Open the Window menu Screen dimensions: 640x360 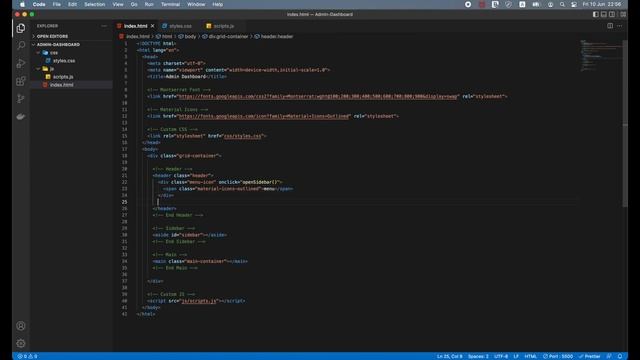(196, 4)
